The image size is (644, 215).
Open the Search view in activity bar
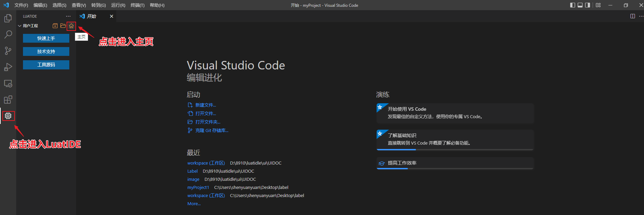8,35
